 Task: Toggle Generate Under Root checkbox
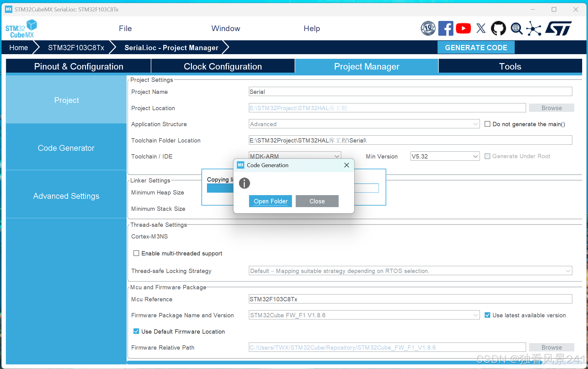(x=487, y=156)
